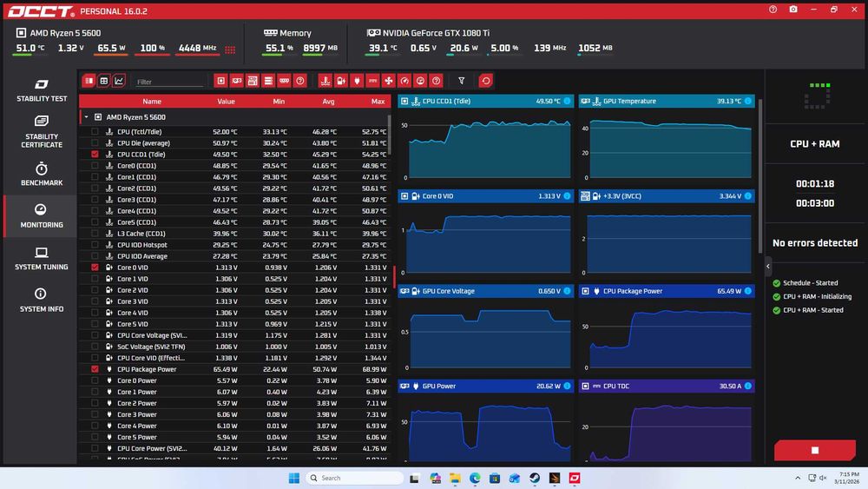Sort by the Min column header
The image size is (868, 489).
point(279,102)
